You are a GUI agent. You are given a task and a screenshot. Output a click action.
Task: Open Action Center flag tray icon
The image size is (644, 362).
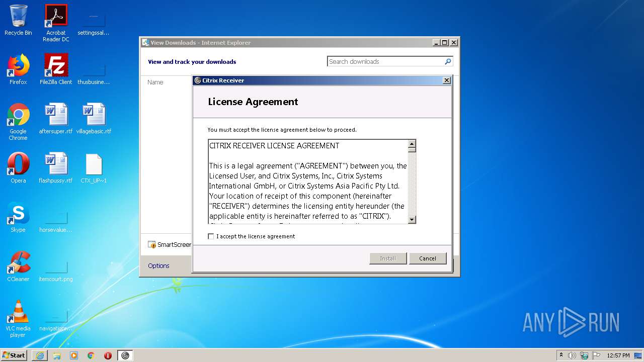596,355
